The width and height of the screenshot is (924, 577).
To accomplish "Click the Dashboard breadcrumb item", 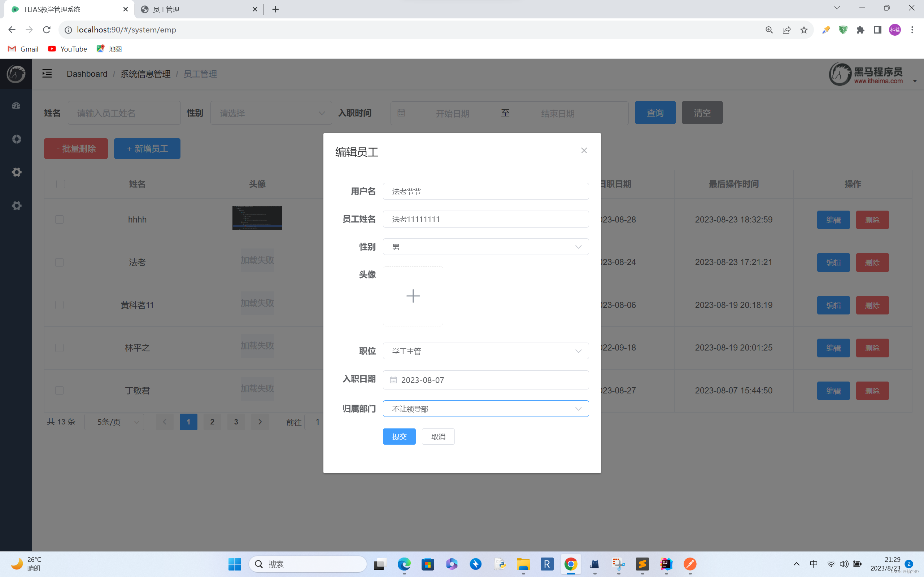I will pyautogui.click(x=87, y=74).
